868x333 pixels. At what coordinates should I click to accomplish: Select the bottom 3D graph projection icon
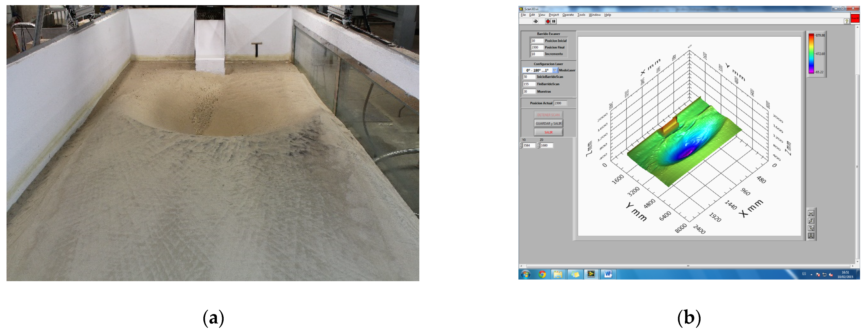(811, 236)
